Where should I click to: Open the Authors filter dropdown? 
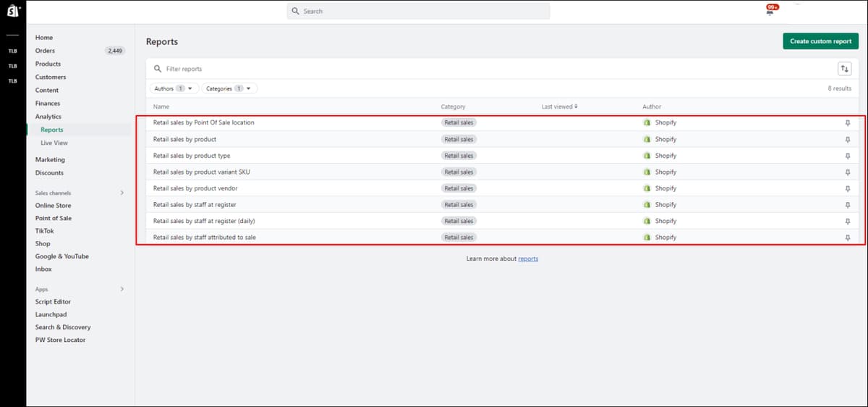[x=174, y=88]
